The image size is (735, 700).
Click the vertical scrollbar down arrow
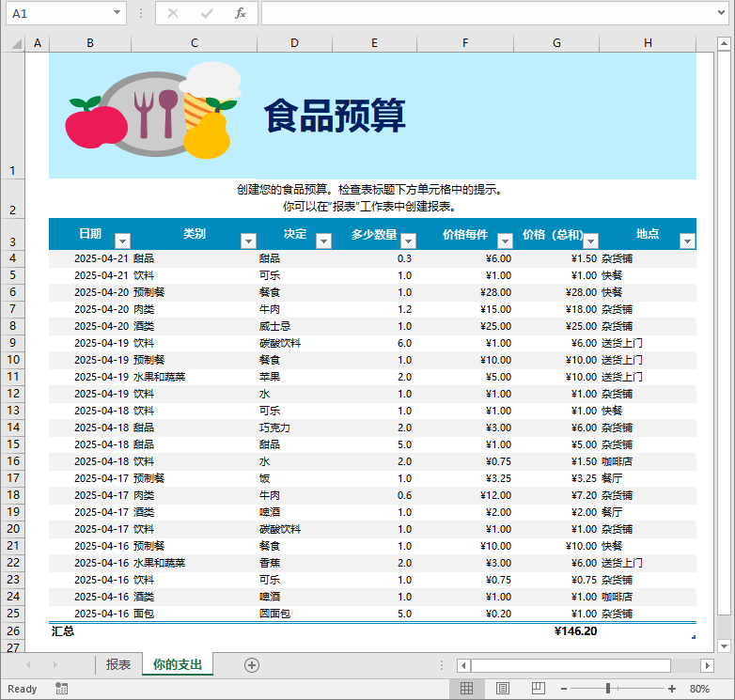[724, 646]
